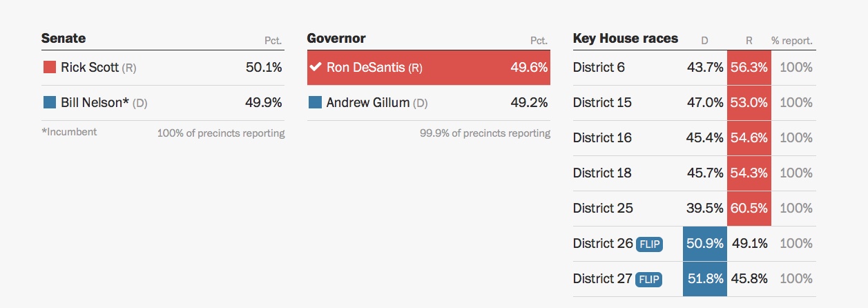
Task: Click the FLIP badge on District 26
Action: (x=648, y=244)
